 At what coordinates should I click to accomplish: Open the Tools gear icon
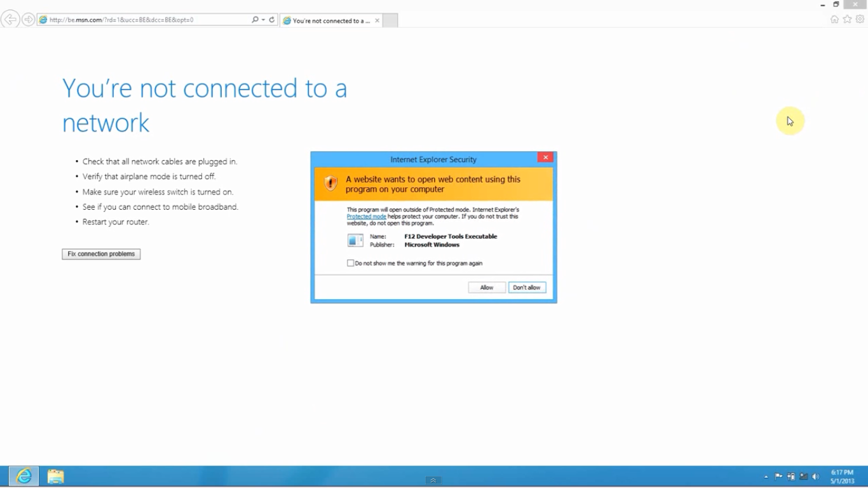[860, 20]
